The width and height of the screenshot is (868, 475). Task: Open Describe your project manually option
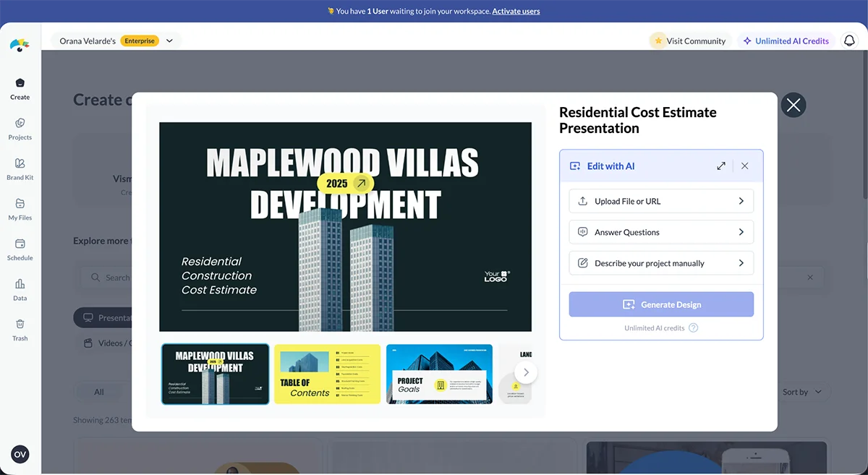point(661,263)
